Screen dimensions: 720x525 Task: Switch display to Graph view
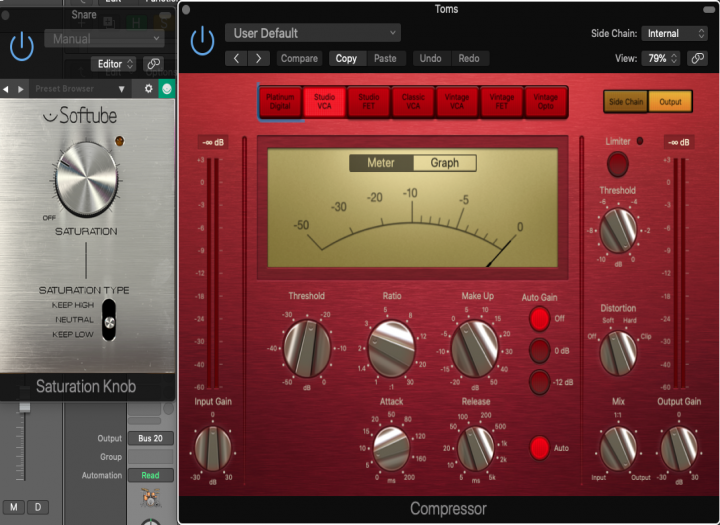tap(444, 163)
